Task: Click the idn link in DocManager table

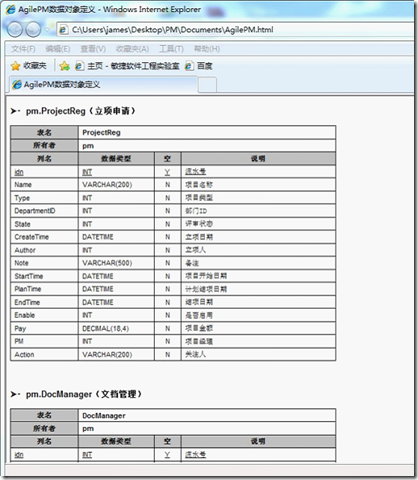Action: tap(19, 455)
